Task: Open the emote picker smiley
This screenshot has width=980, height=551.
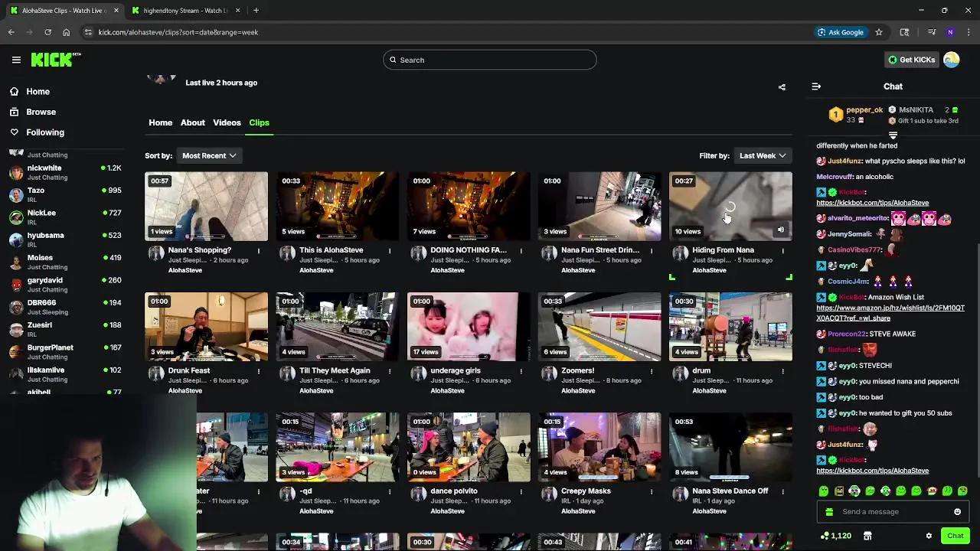Action: pos(957,512)
